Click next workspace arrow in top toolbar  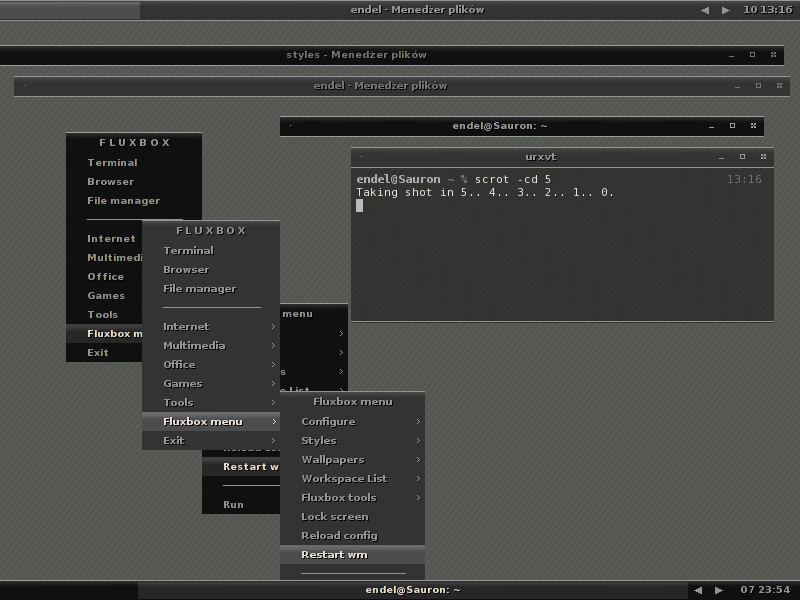[726, 10]
